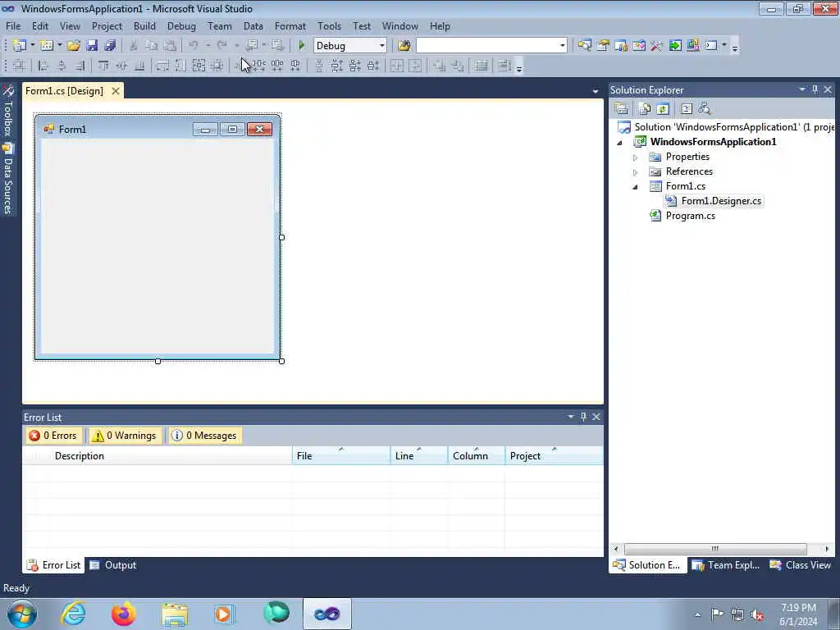840x630 pixels.
Task: Toggle auto-hide pin on Solution Explorer
Action: point(815,89)
